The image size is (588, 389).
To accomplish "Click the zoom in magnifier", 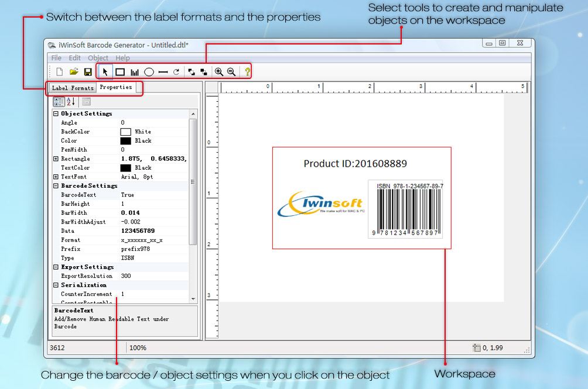I will point(218,72).
